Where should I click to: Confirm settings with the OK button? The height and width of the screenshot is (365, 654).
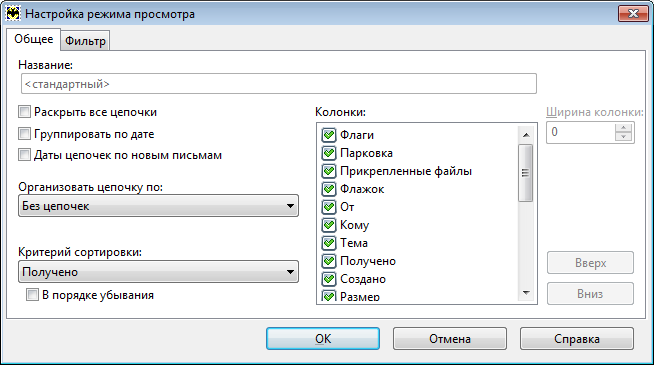point(323,338)
